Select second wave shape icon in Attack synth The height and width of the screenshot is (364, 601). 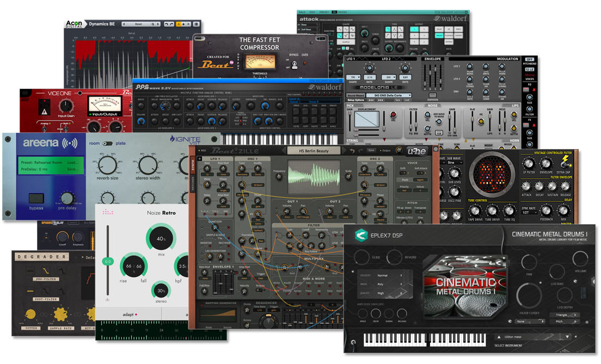[346, 29]
